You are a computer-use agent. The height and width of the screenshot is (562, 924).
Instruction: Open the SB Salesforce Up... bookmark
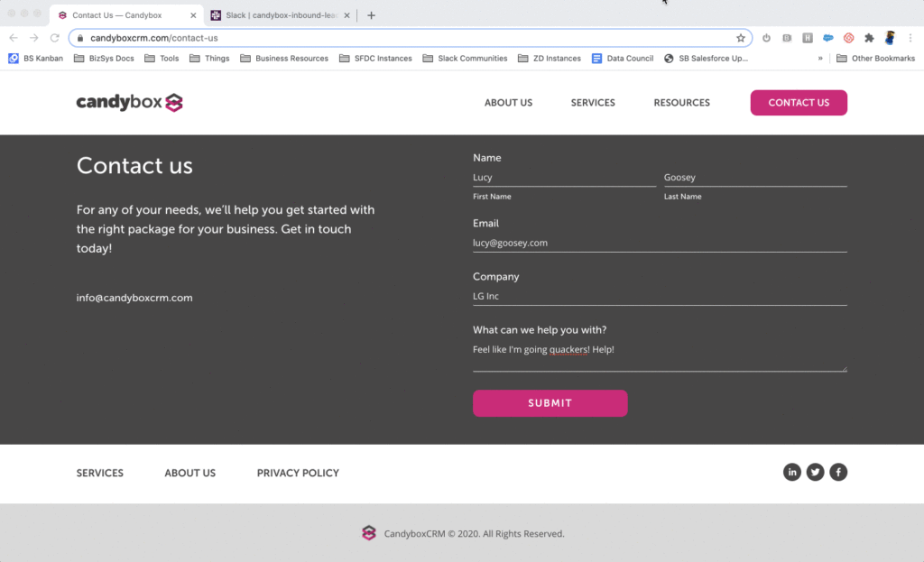(x=706, y=59)
